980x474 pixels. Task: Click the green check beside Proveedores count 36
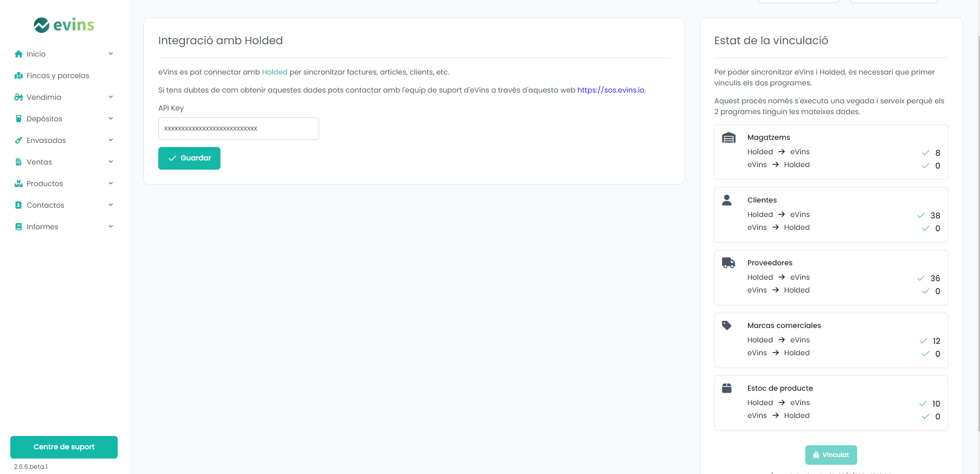point(921,278)
